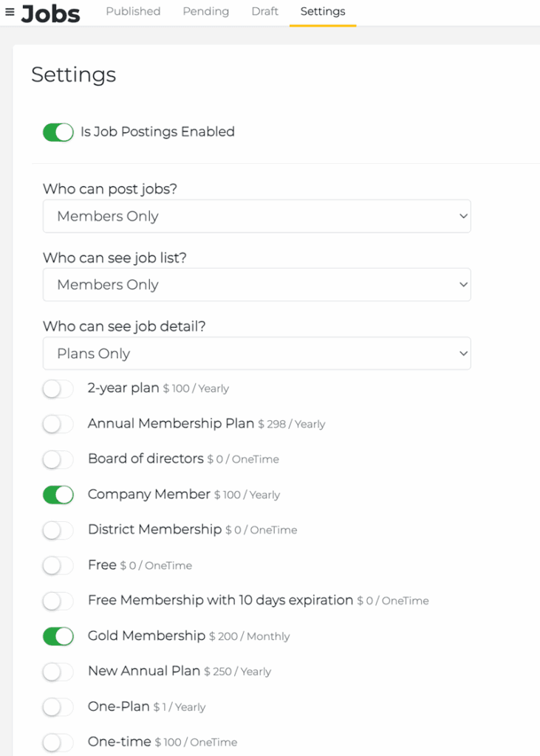Enable the One-Plan toggle
The width and height of the screenshot is (540, 756).
point(58,707)
